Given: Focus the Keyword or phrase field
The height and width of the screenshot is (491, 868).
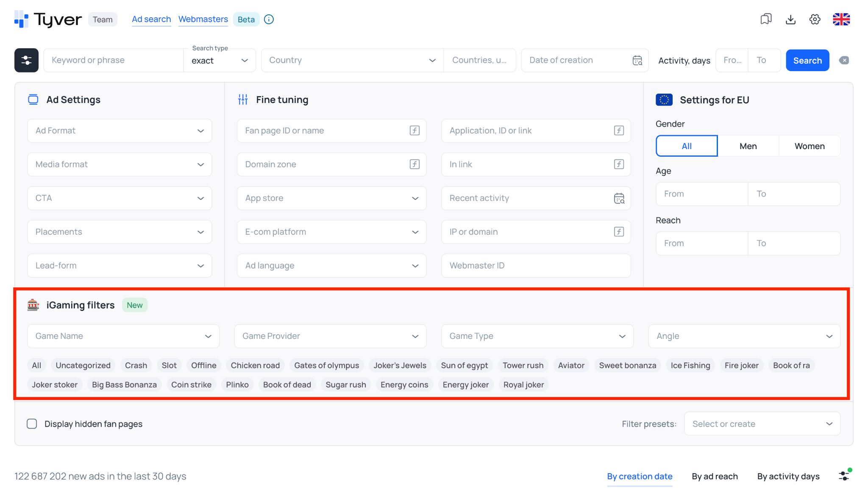Looking at the screenshot, I should coord(114,60).
